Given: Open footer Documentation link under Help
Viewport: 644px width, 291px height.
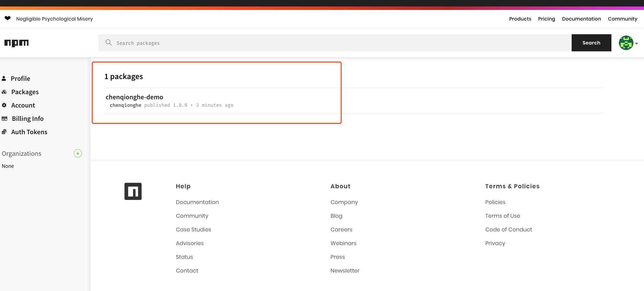Looking at the screenshot, I should click(x=197, y=202).
